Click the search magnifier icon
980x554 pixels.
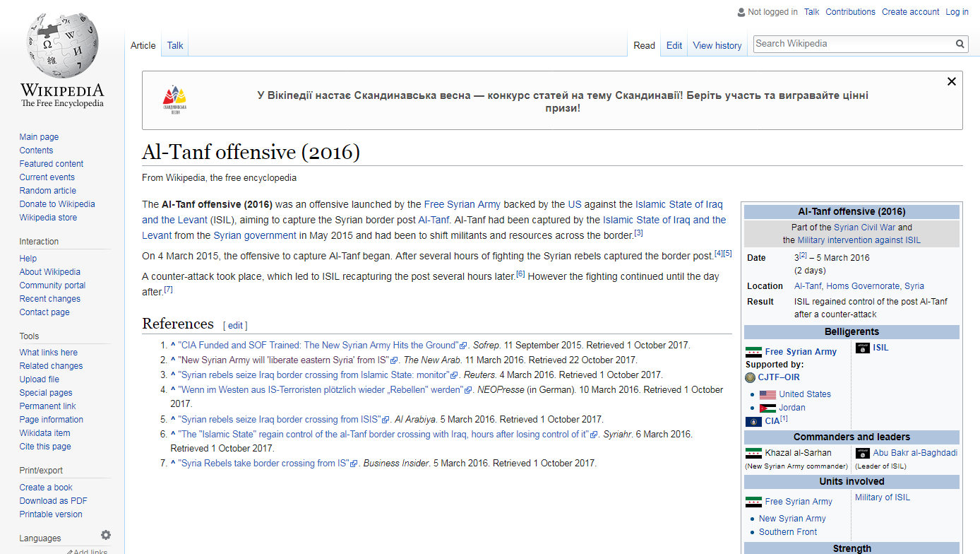click(960, 44)
